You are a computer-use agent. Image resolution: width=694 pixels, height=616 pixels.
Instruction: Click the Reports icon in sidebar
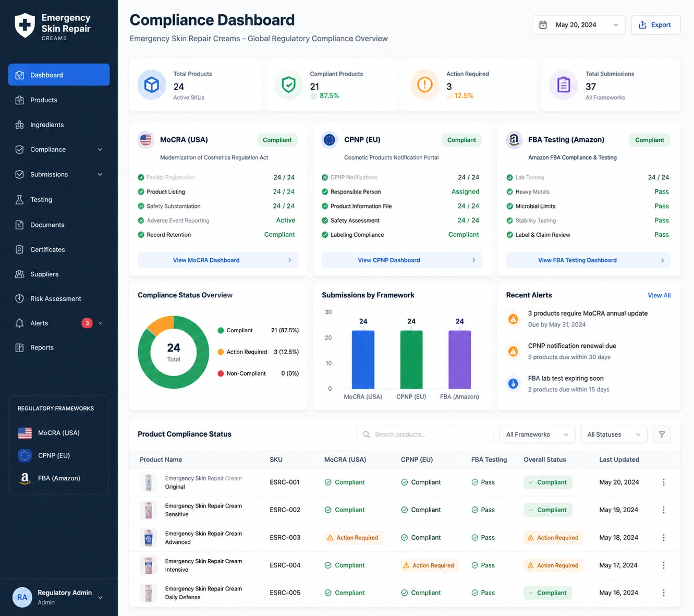[x=19, y=348]
